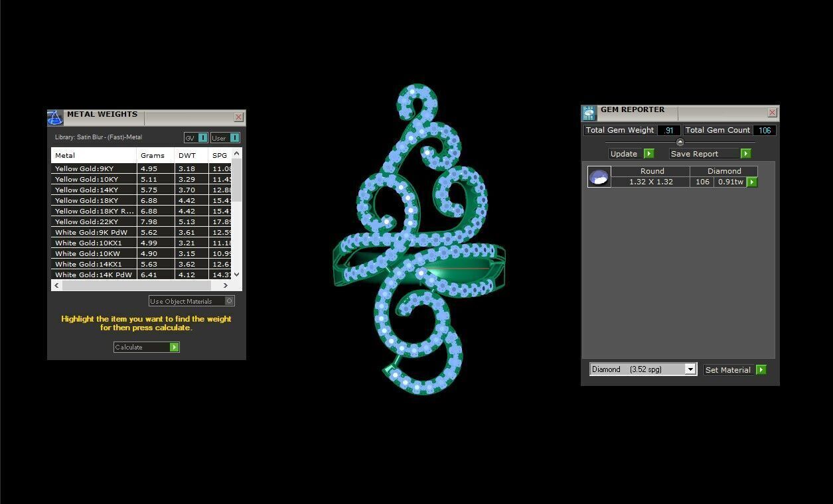Image resolution: width=833 pixels, height=504 pixels.
Task: Click the Diamond material cell in gem table
Action: 724,171
